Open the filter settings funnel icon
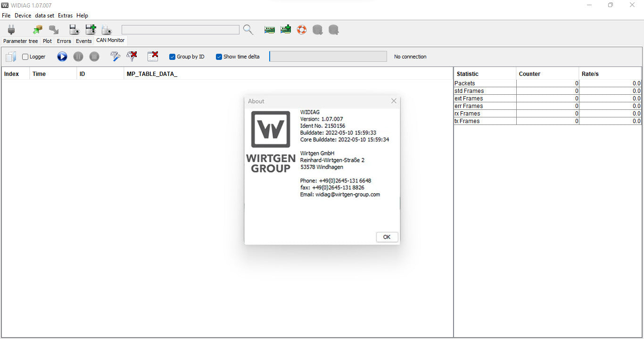This screenshot has width=644, height=339. [x=115, y=56]
